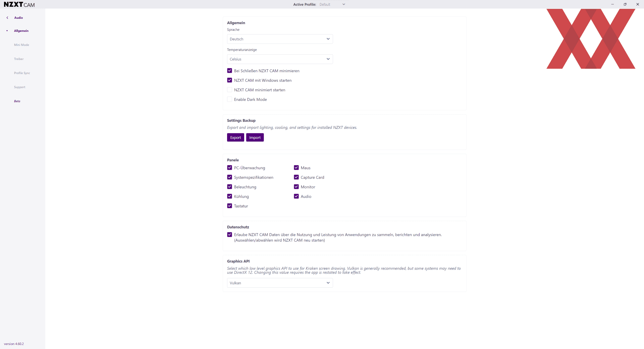Click the version 4.60.2 label
The width and height of the screenshot is (644, 349).
tap(14, 344)
